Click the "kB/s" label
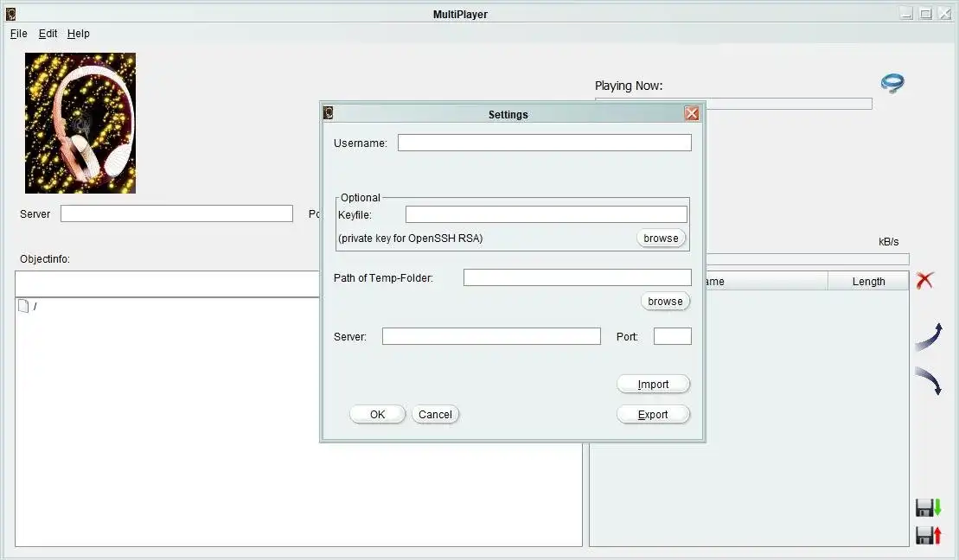 click(889, 241)
